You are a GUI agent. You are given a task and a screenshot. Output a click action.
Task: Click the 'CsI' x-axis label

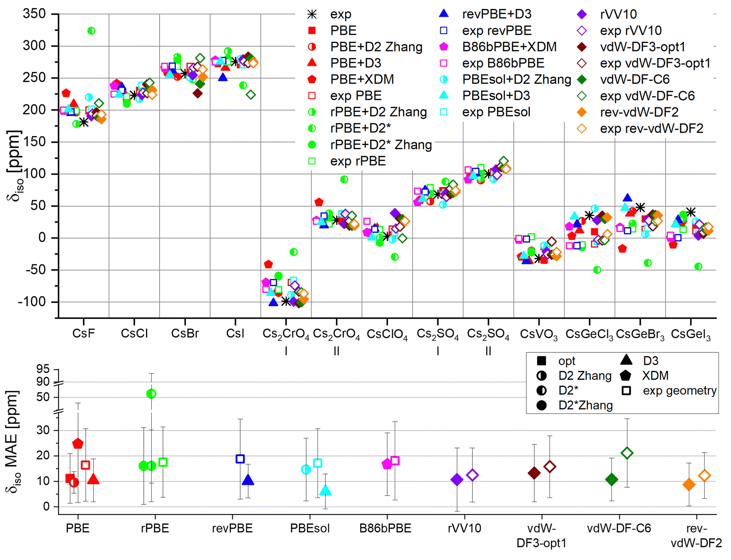[x=236, y=334]
